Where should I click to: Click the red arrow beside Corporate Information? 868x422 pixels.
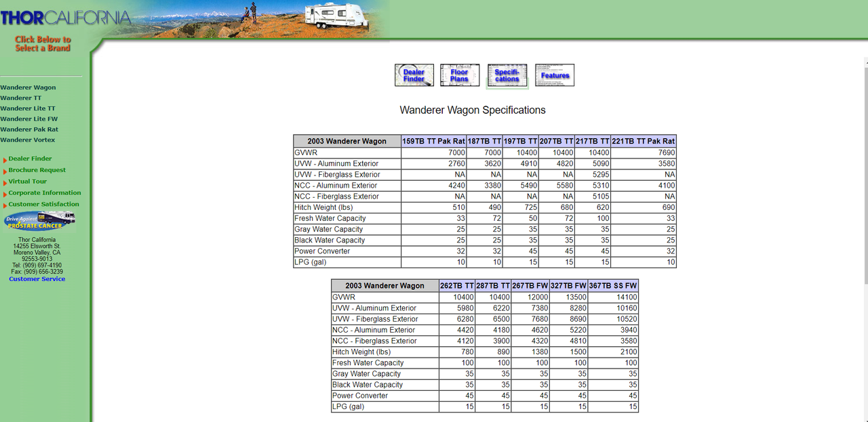tap(5, 194)
